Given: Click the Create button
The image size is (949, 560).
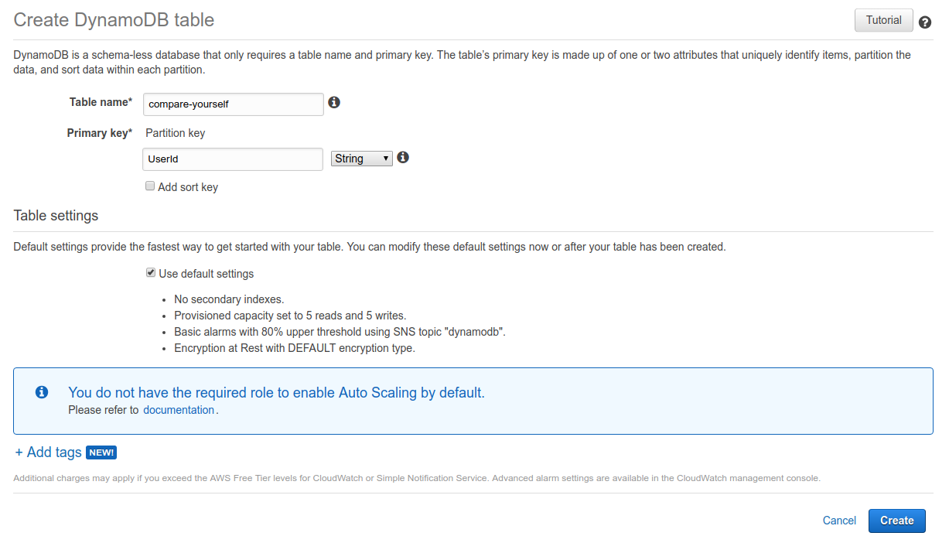Looking at the screenshot, I should click(897, 521).
